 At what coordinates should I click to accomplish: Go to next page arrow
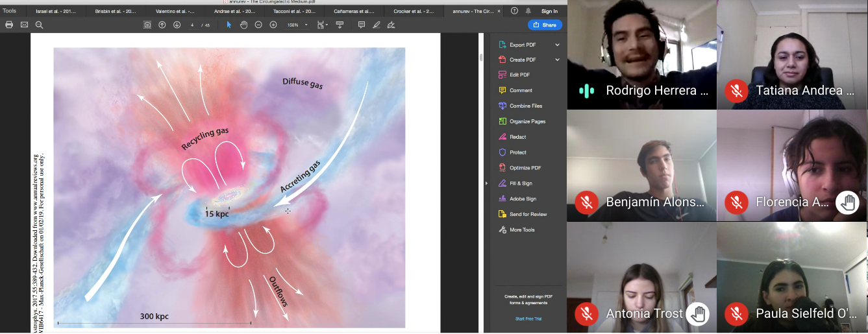pyautogui.click(x=177, y=25)
